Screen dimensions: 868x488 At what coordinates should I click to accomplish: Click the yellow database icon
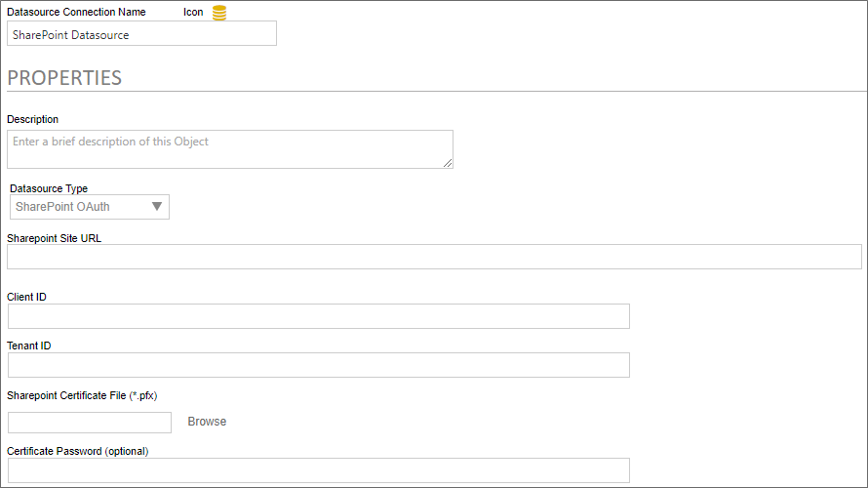coord(219,13)
